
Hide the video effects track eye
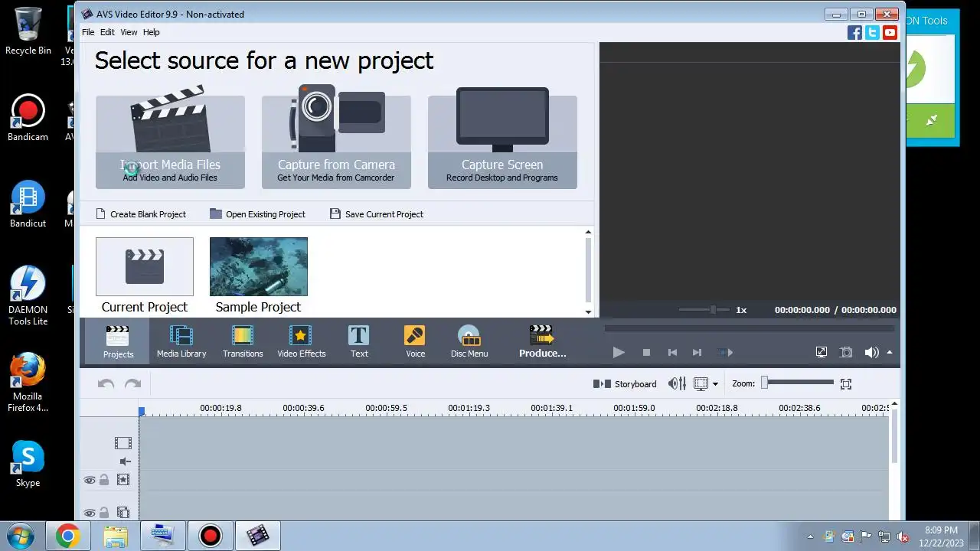click(x=90, y=481)
